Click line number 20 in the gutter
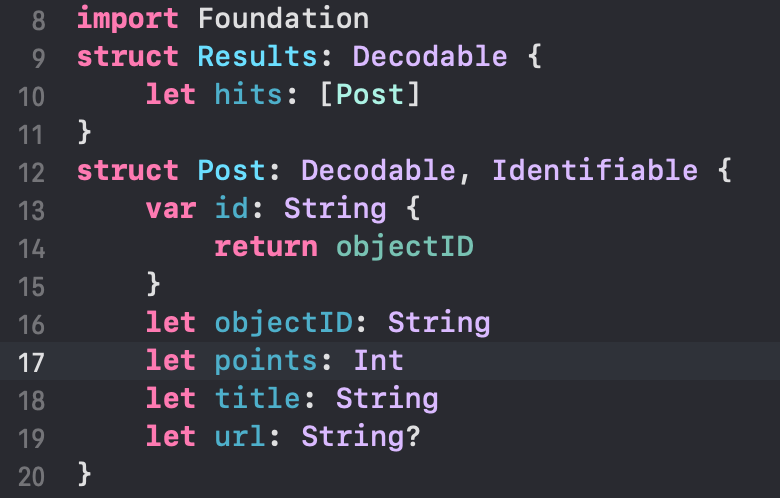The width and height of the screenshot is (780, 498). (31, 474)
